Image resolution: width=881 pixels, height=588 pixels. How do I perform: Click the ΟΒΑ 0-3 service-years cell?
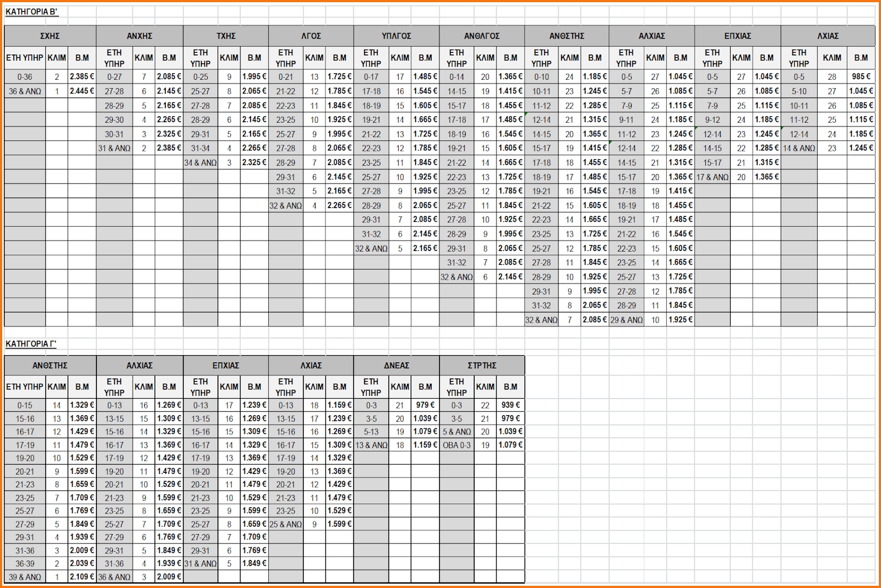(x=456, y=445)
